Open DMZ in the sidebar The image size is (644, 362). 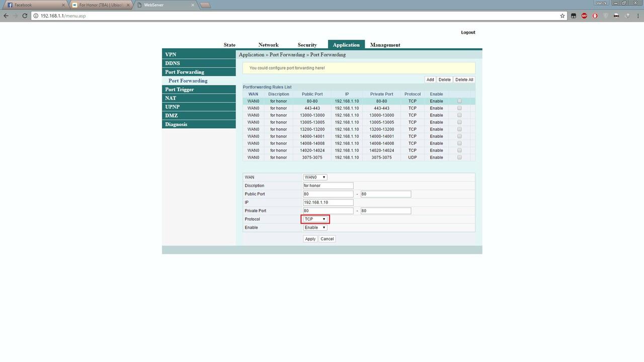pyautogui.click(x=172, y=116)
